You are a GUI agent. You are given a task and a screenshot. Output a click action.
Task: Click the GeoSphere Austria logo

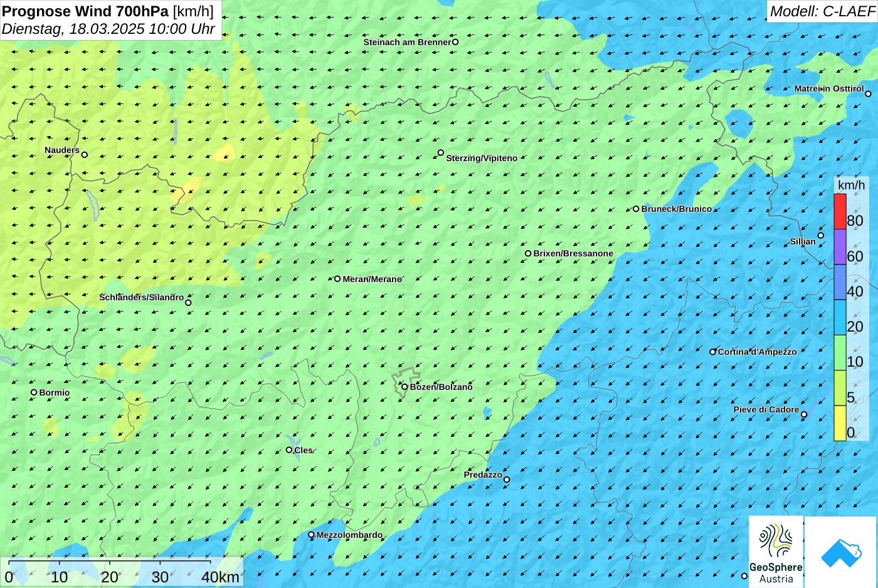[x=776, y=552]
